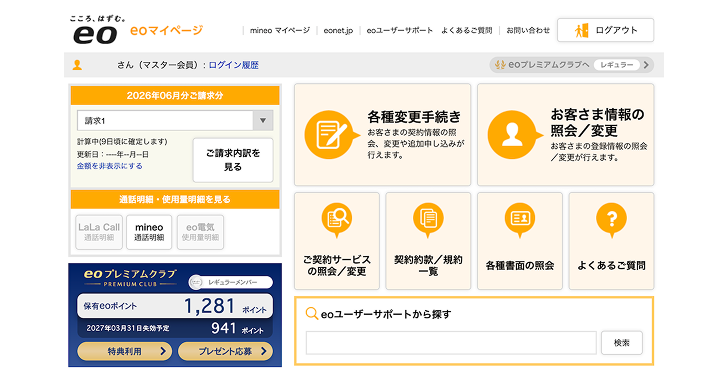Open eoユーザーサポート header link
The width and height of the screenshot is (728, 382).
399,30
